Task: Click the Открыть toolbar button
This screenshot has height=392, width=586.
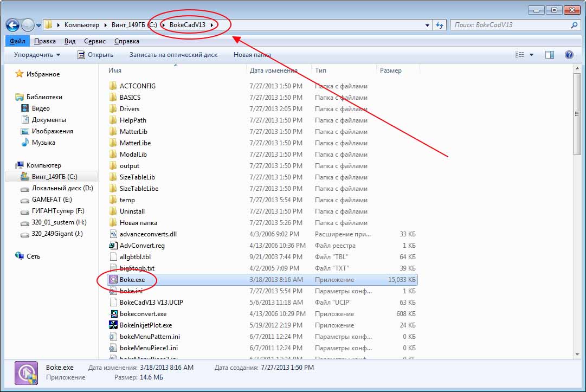Action: click(95, 55)
